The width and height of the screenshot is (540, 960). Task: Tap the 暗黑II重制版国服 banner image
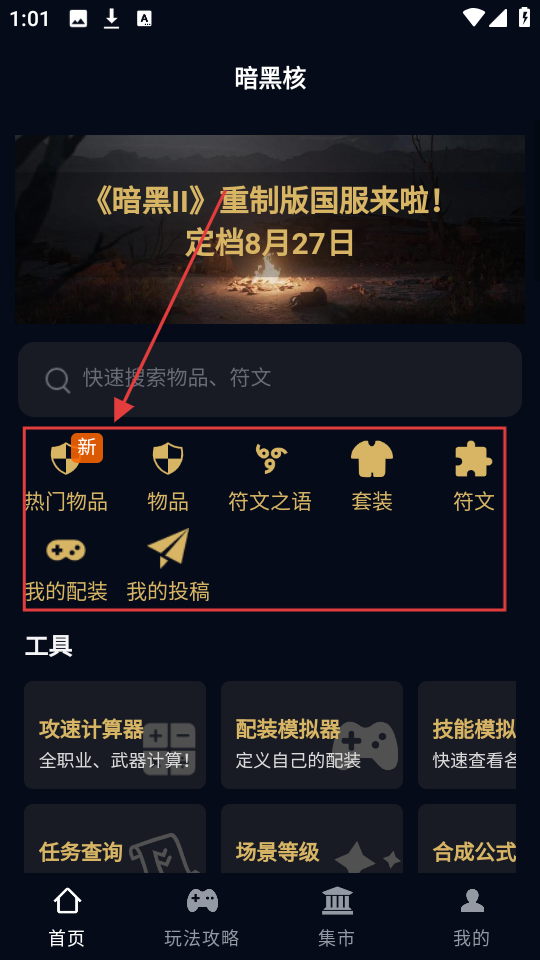270,229
